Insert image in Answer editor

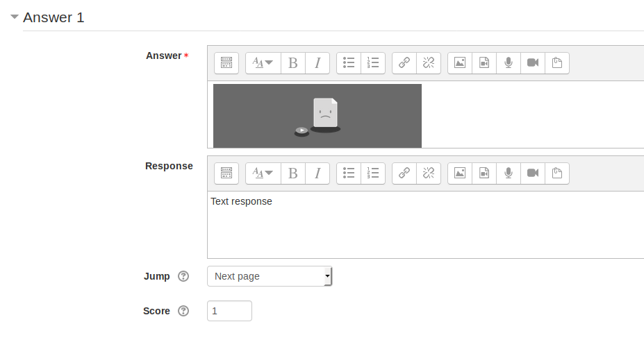pos(460,63)
